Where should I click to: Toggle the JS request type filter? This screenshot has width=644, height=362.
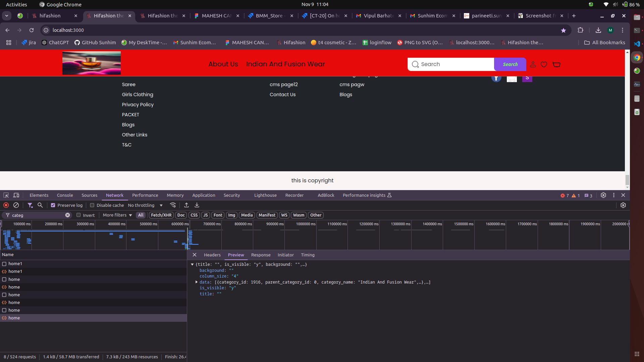206,215
